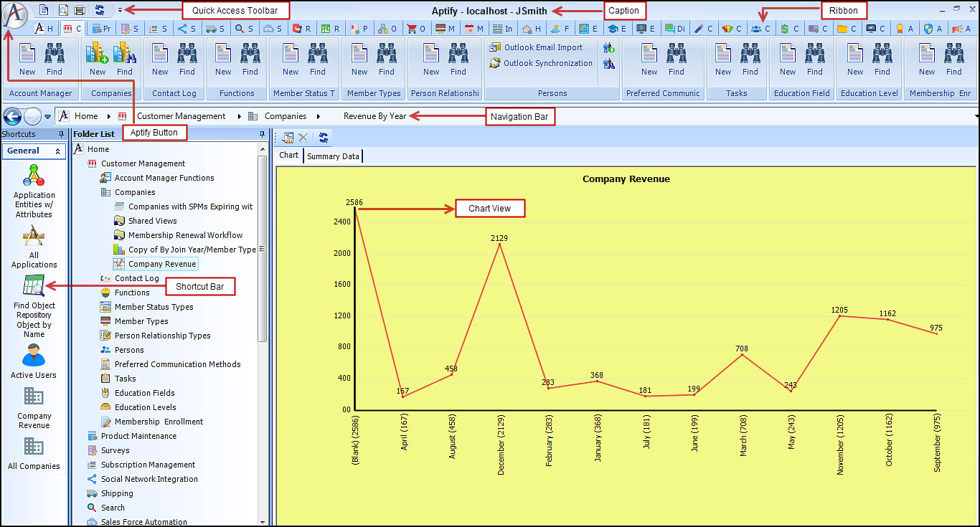Image resolution: width=980 pixels, height=527 pixels.
Task: Open the Company Revenue shortcut
Action: (x=34, y=407)
